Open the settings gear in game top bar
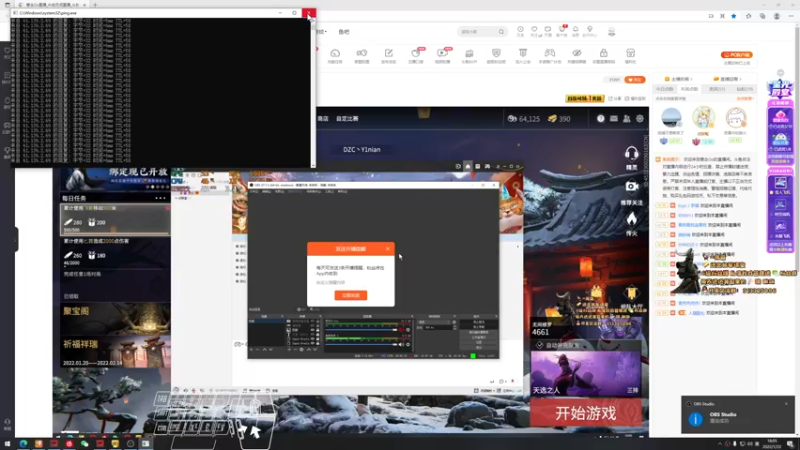This screenshot has height=450, width=800. point(640,118)
